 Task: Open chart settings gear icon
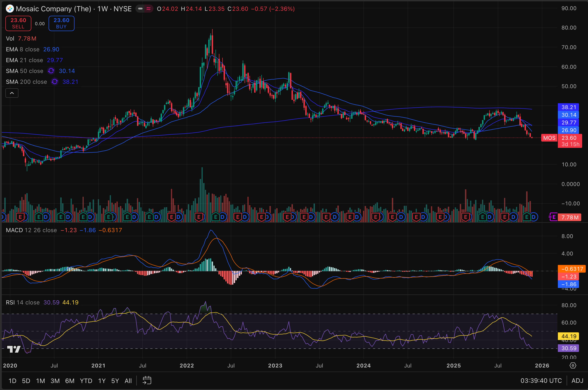(573, 365)
